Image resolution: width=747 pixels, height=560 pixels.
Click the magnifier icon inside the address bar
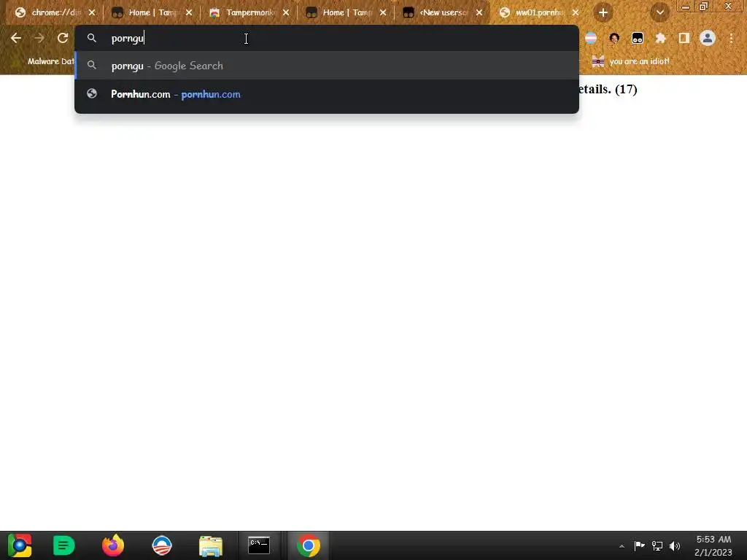pos(92,38)
